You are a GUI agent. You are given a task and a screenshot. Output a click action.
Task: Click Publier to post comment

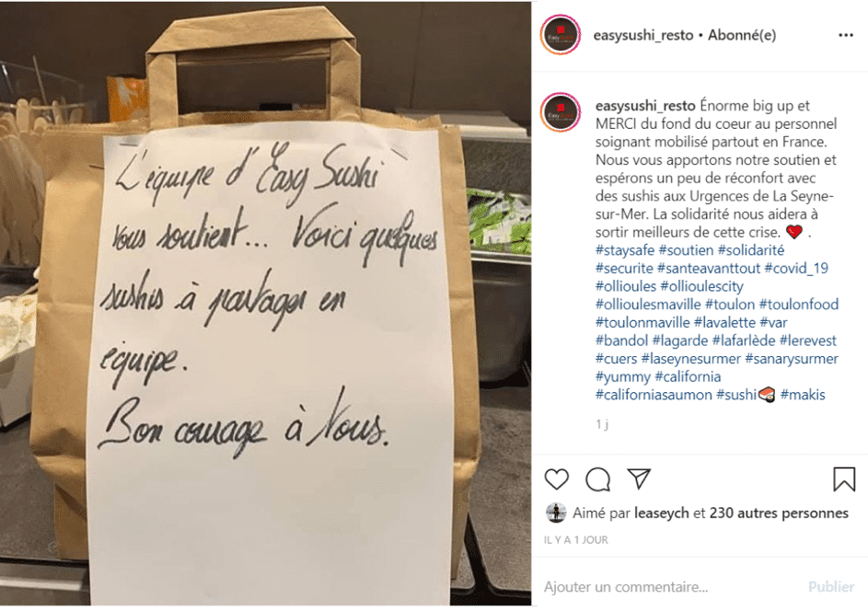coord(831,587)
